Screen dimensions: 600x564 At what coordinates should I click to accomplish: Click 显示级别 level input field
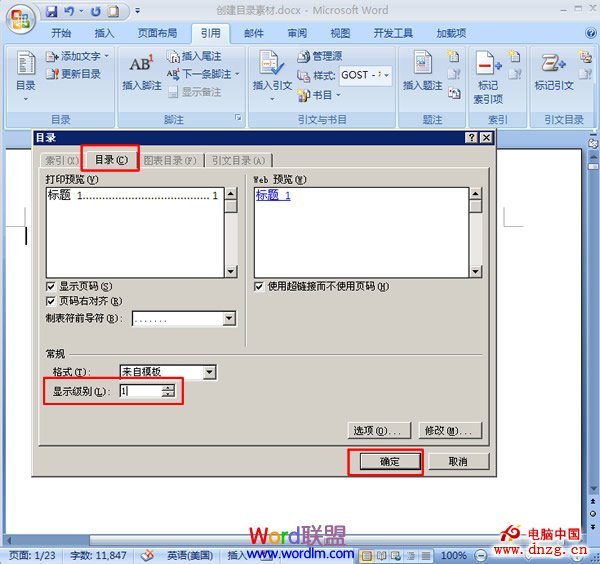click(140, 391)
